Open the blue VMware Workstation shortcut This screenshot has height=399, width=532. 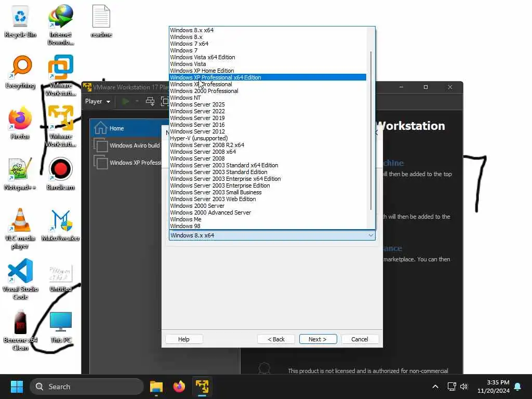(61, 75)
